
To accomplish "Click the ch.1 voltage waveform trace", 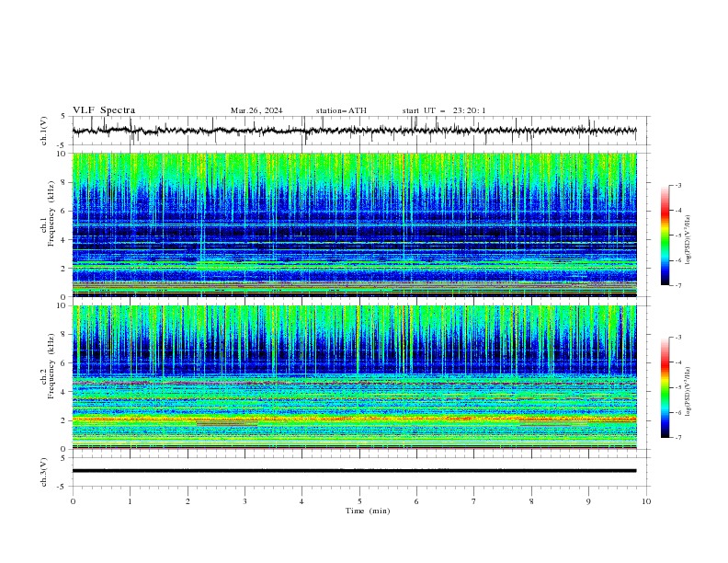I will (x=354, y=131).
